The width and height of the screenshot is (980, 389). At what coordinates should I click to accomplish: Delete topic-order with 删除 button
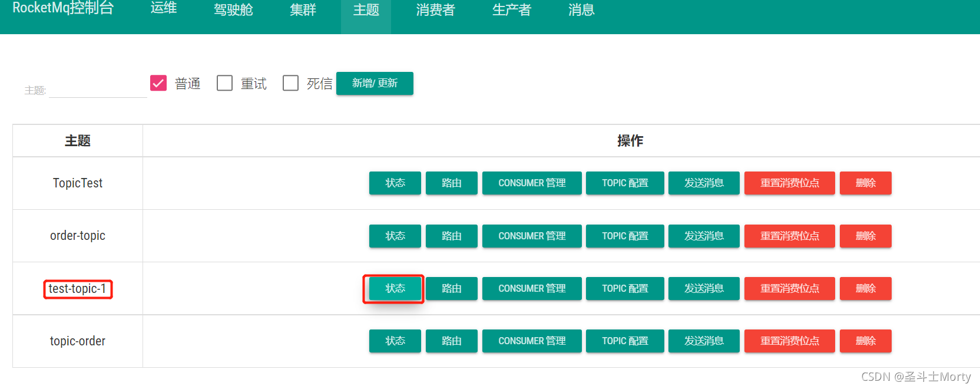point(866,341)
